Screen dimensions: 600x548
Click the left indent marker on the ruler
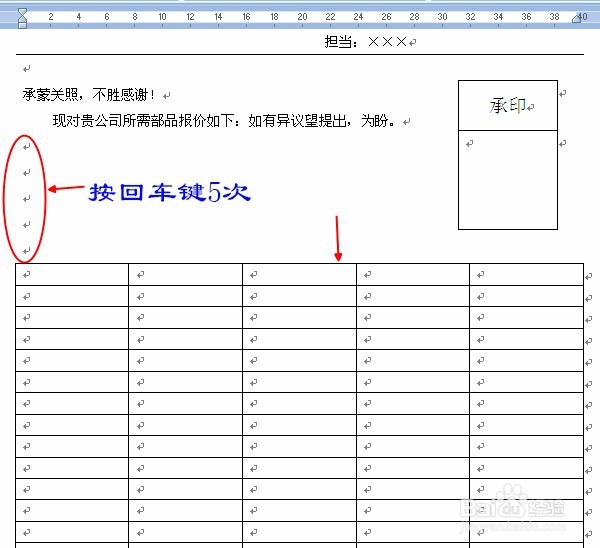click(x=23, y=18)
